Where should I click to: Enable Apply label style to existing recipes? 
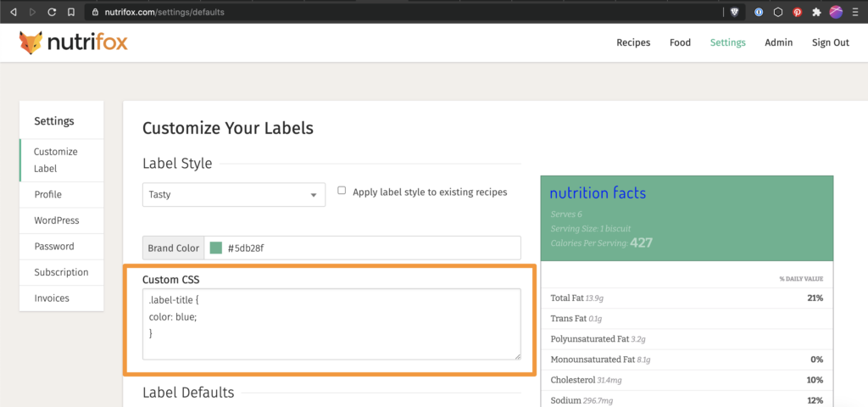click(342, 191)
